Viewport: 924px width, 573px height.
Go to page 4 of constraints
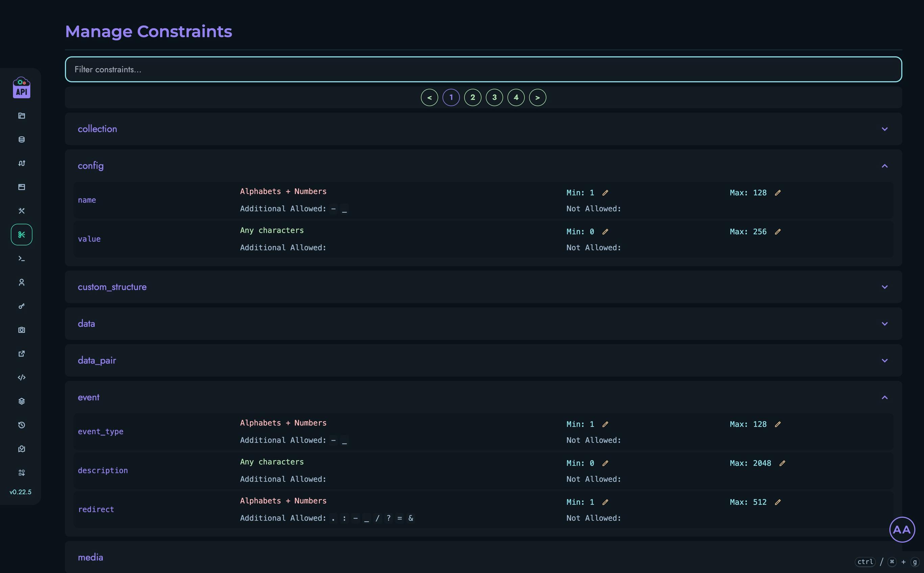[x=516, y=98]
